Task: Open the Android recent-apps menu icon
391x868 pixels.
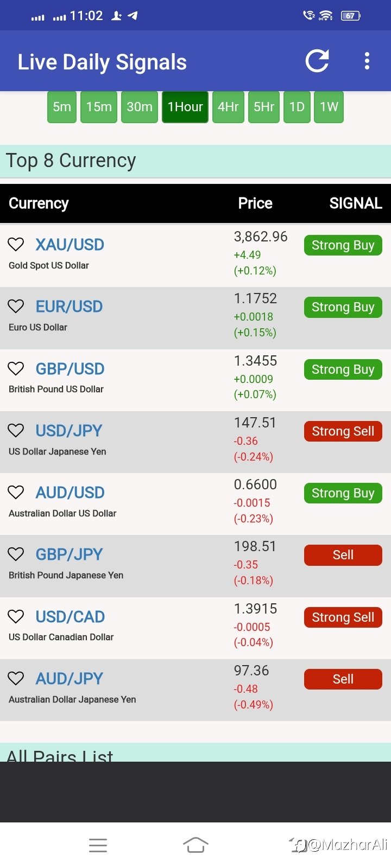Action: [x=98, y=845]
